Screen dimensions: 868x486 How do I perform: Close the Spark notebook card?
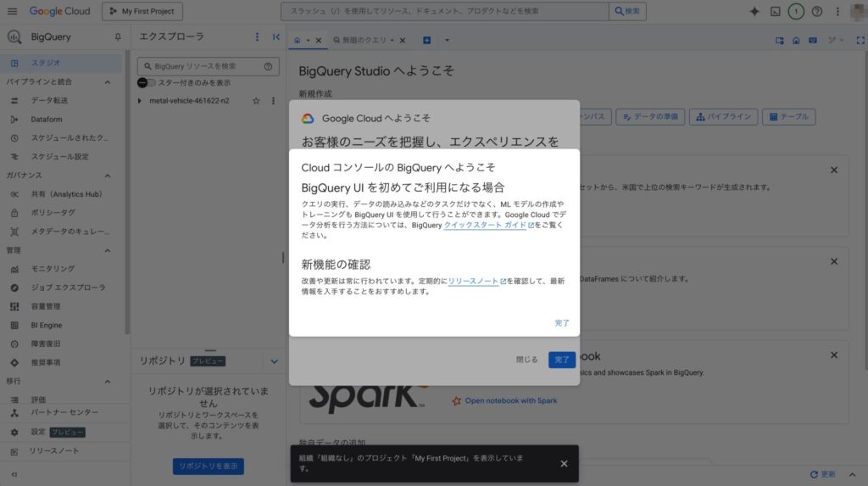pyautogui.click(x=834, y=355)
